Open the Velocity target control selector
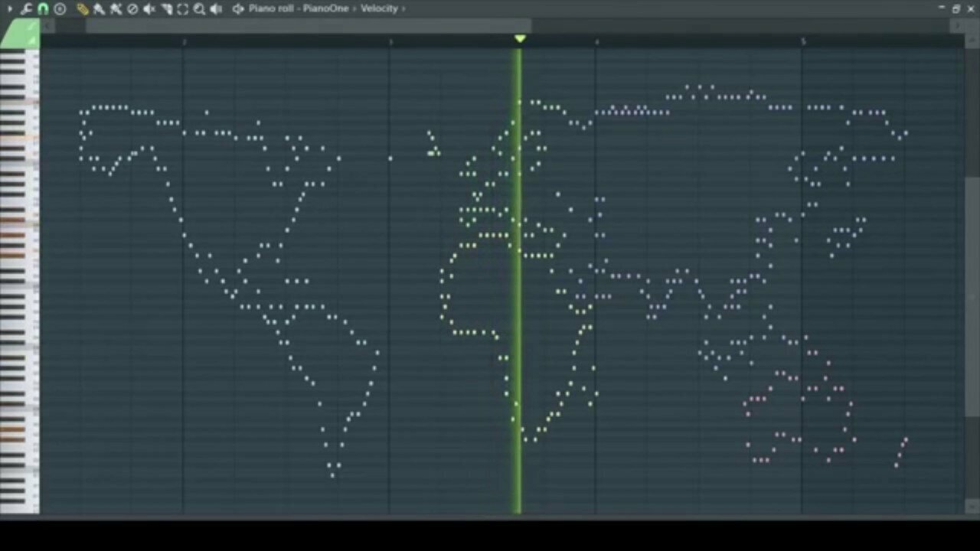This screenshot has width=980, height=551. [380, 8]
